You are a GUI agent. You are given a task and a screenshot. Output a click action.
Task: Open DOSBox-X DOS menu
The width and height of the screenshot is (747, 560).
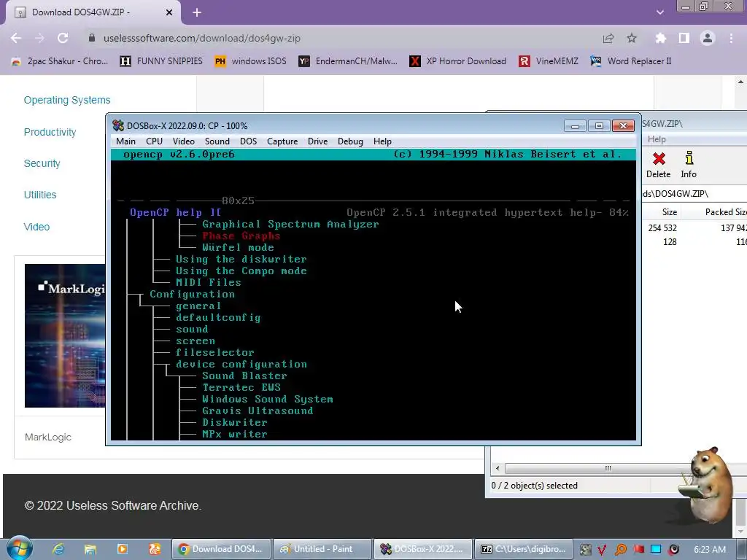248,141
